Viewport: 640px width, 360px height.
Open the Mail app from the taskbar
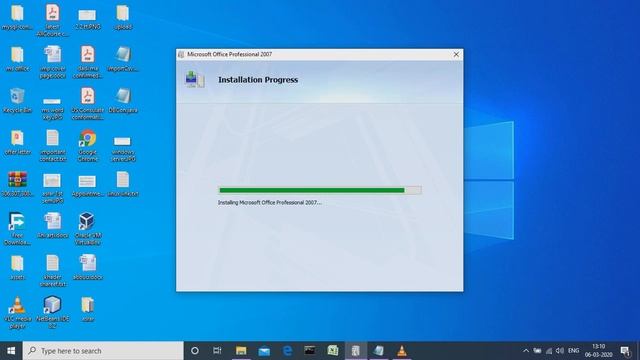point(264,351)
